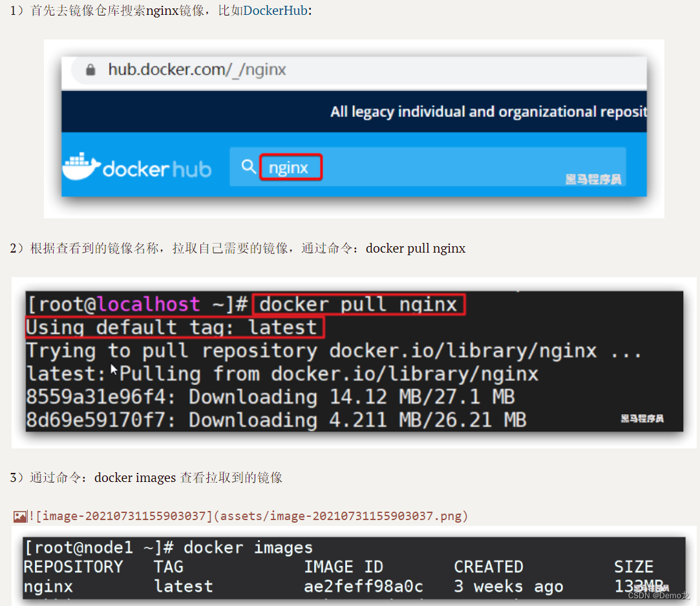Click the 8559a31e96f4 downloading line

point(271,397)
